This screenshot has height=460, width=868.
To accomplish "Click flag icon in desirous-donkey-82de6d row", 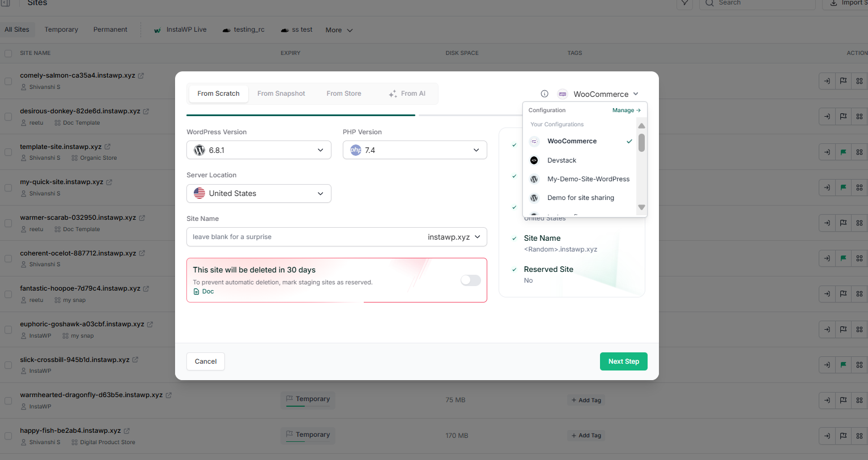I will pyautogui.click(x=843, y=117).
